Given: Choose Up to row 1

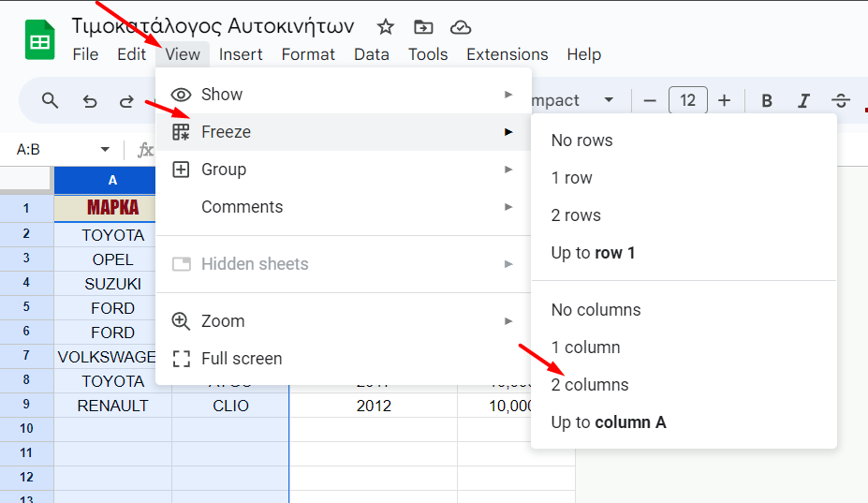Looking at the screenshot, I should (684, 253).
